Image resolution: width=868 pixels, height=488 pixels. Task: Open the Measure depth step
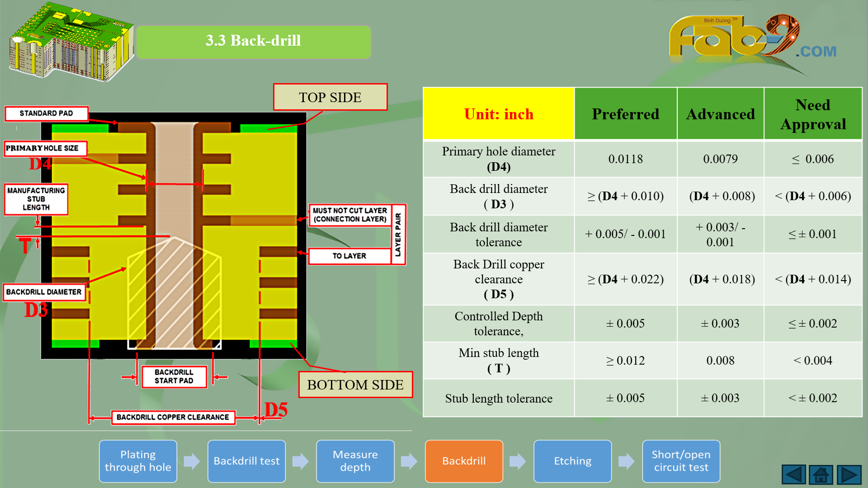point(355,461)
